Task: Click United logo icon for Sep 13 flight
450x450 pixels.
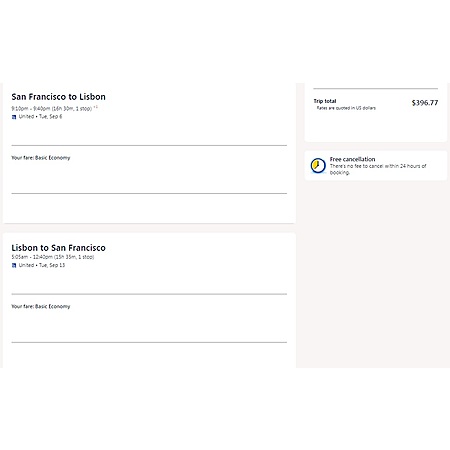Action: pyautogui.click(x=14, y=265)
